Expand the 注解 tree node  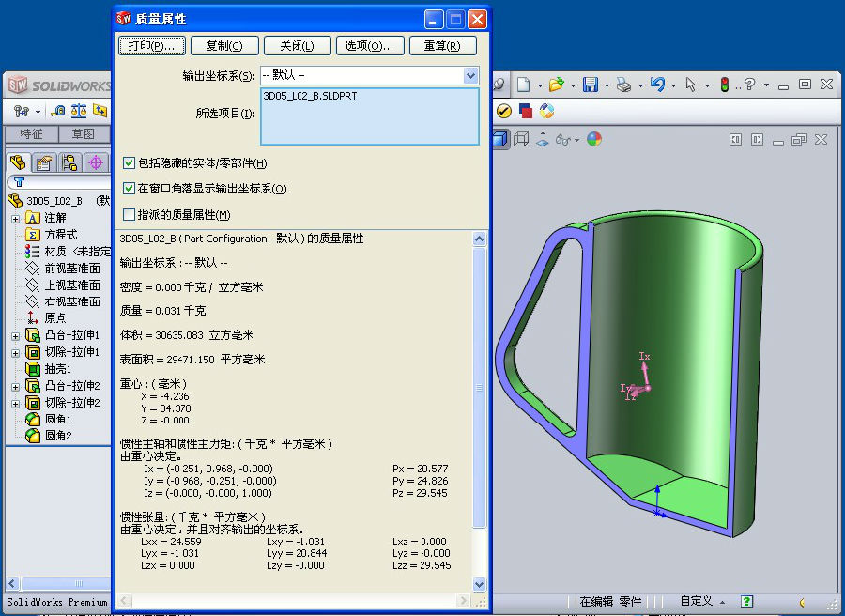point(15,218)
